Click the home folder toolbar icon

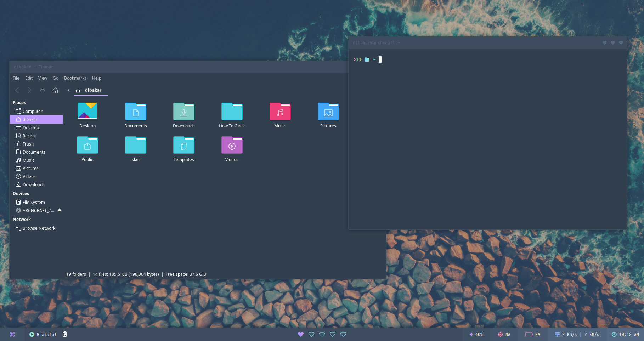coord(55,90)
